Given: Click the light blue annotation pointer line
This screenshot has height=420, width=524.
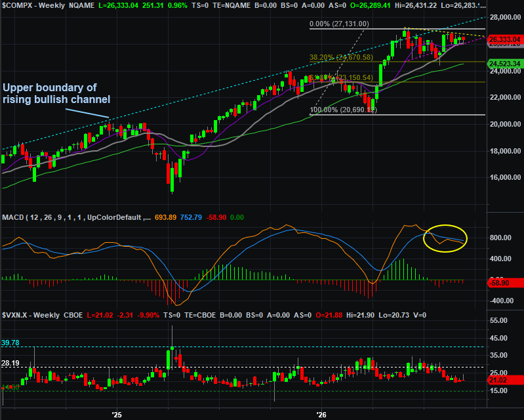Looking at the screenshot, I should (x=87, y=113).
